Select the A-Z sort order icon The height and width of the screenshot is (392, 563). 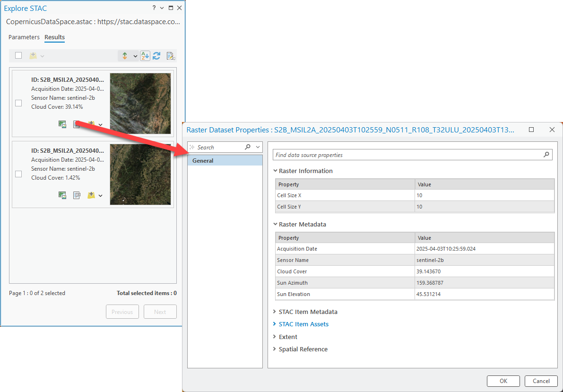(x=145, y=55)
